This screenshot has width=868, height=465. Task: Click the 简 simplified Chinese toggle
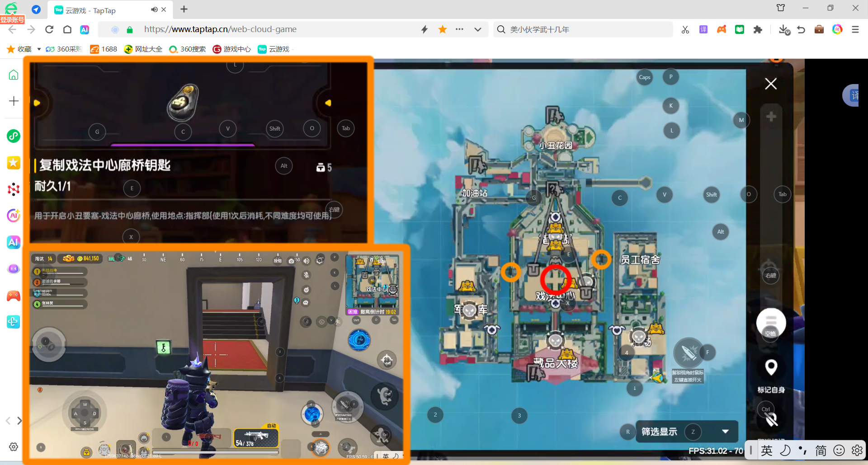821,451
